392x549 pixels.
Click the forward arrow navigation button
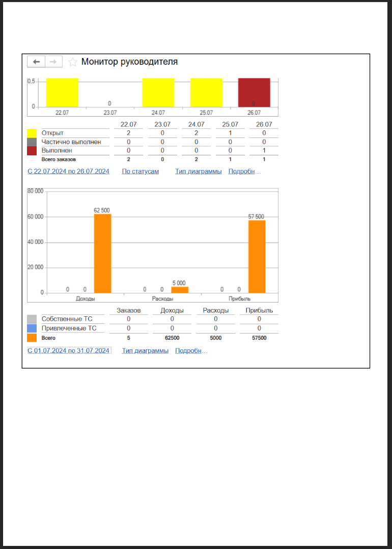pyautogui.click(x=53, y=62)
